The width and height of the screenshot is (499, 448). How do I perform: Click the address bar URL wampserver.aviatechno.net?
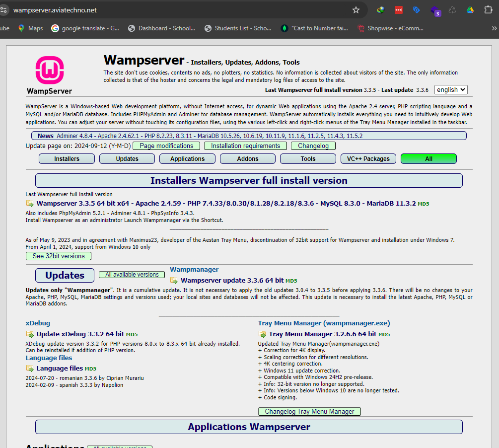[x=55, y=10]
